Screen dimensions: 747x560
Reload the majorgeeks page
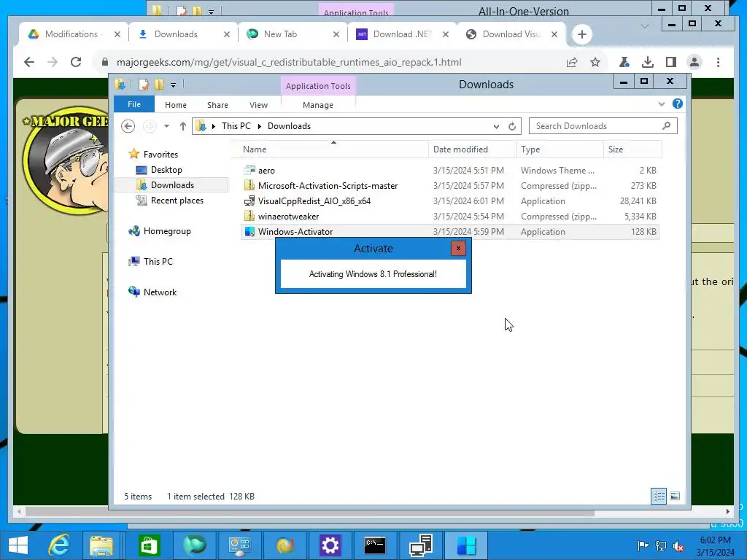tap(76, 62)
